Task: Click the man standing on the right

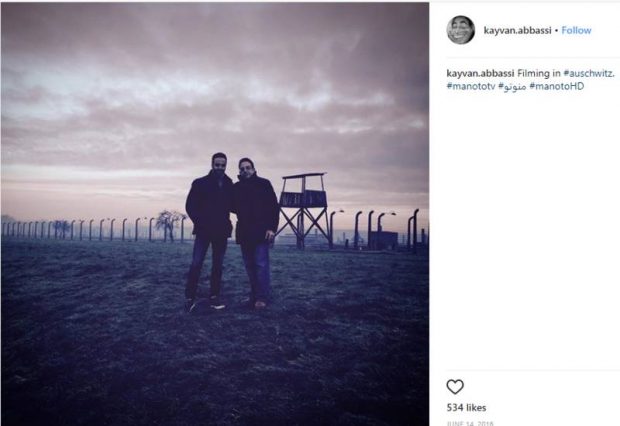Action: pyautogui.click(x=256, y=230)
